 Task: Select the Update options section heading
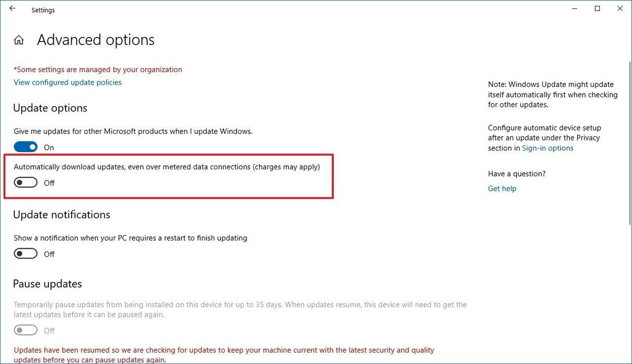coord(50,108)
